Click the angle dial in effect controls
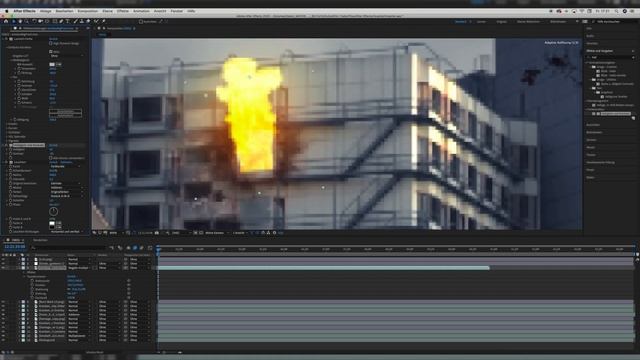The height and width of the screenshot is (360, 640). click(53, 211)
